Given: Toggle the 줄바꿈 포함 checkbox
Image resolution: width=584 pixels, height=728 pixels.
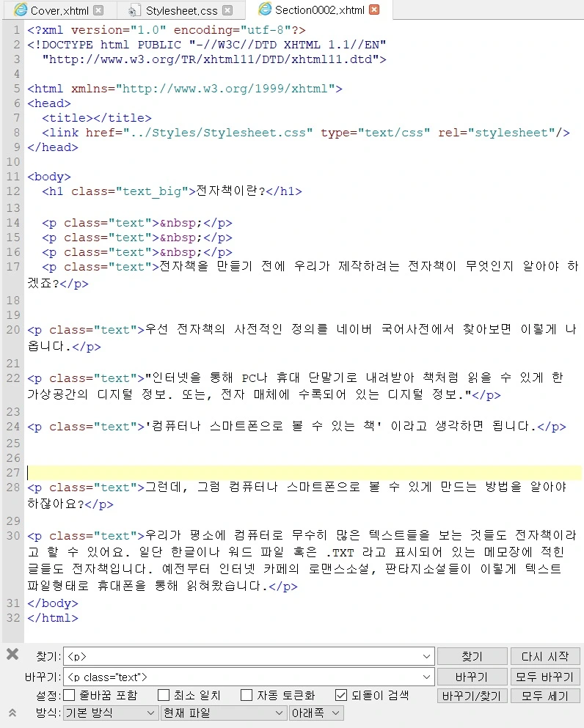Looking at the screenshot, I should [x=69, y=695].
